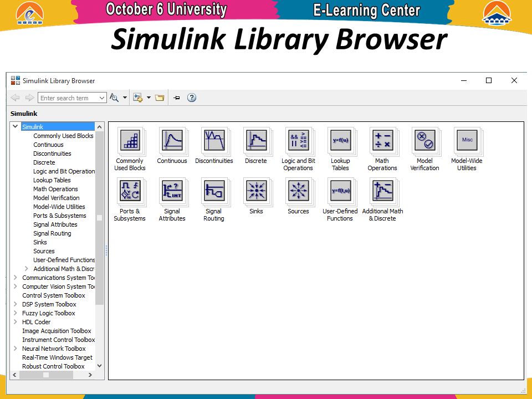Expand the Fuzzy Logic Toolbox node
532x399 pixels.
(x=16, y=313)
